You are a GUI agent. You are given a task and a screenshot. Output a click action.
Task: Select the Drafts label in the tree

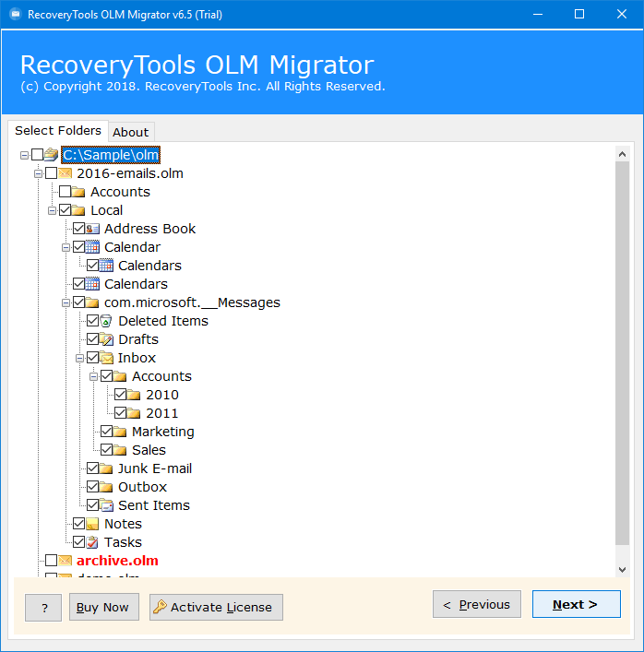[x=138, y=339]
